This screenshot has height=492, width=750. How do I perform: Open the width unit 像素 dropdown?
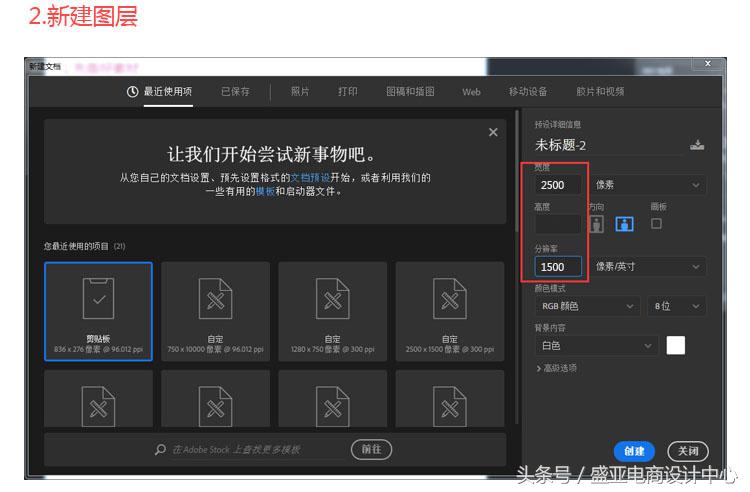tap(648, 185)
